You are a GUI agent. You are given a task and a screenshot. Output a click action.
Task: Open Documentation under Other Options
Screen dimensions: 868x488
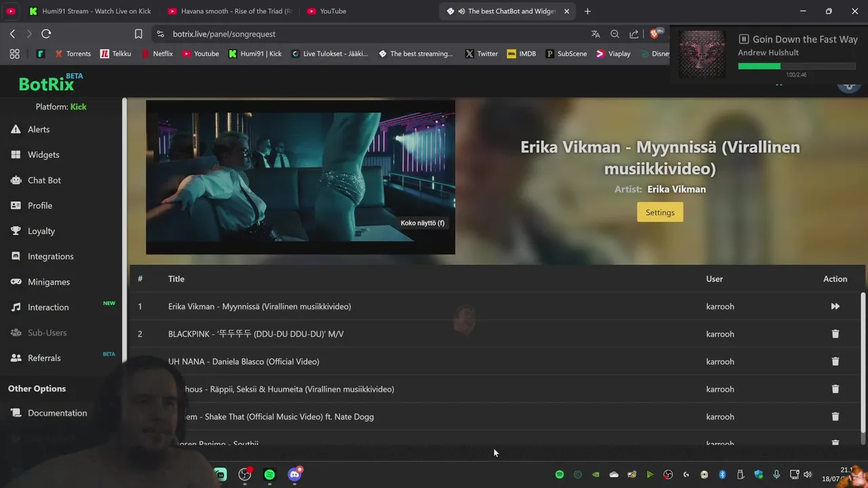pos(57,413)
